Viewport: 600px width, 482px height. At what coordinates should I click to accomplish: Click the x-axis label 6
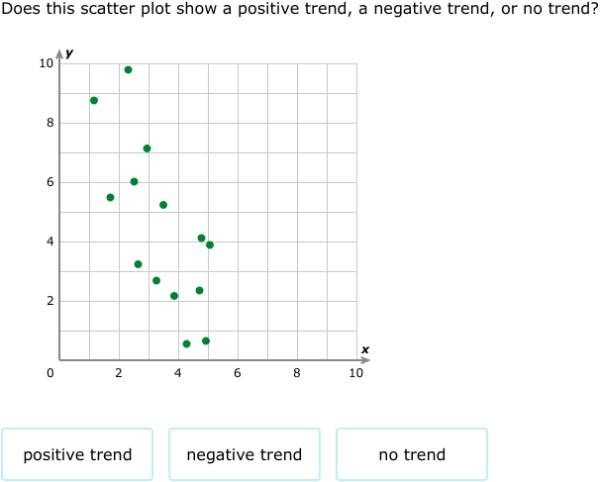237,373
